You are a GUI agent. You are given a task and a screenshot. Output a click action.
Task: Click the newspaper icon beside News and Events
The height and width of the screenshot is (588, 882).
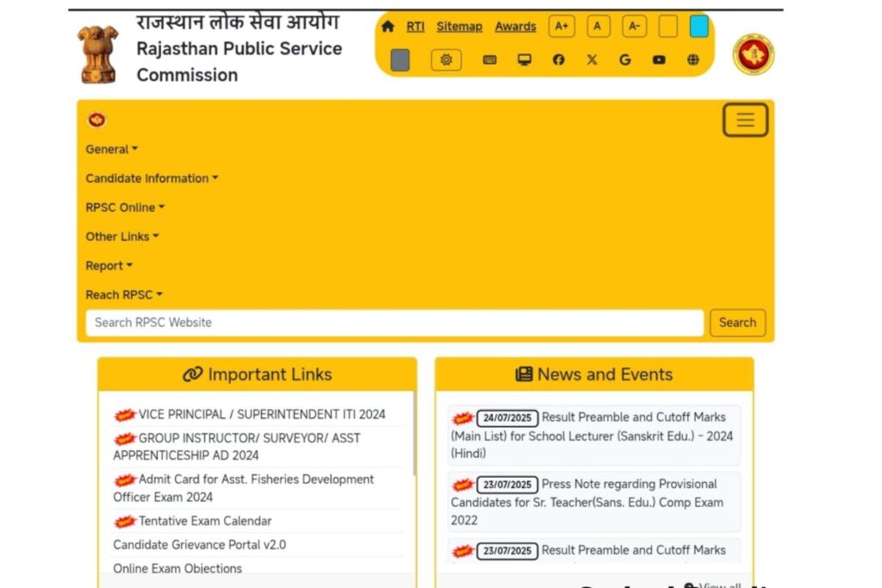coord(524,374)
